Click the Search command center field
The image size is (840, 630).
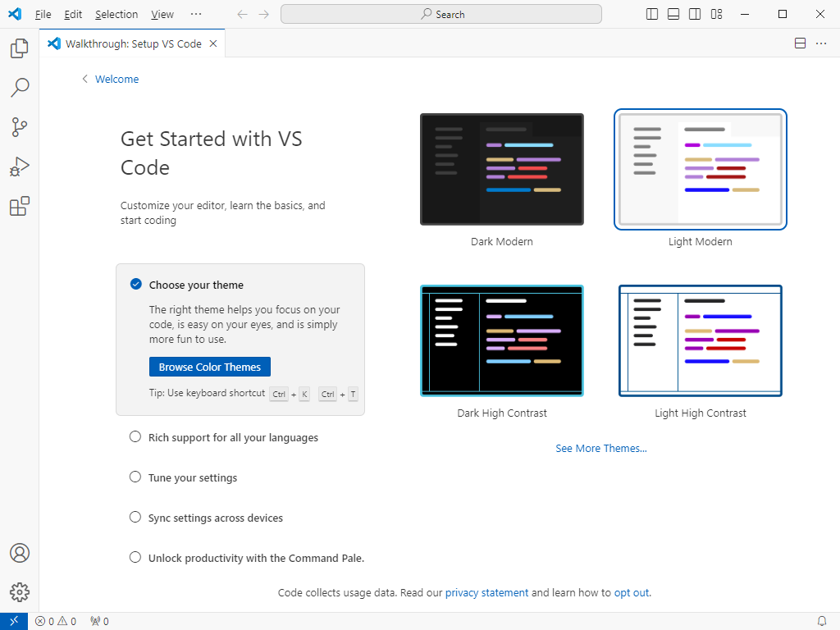(441, 15)
